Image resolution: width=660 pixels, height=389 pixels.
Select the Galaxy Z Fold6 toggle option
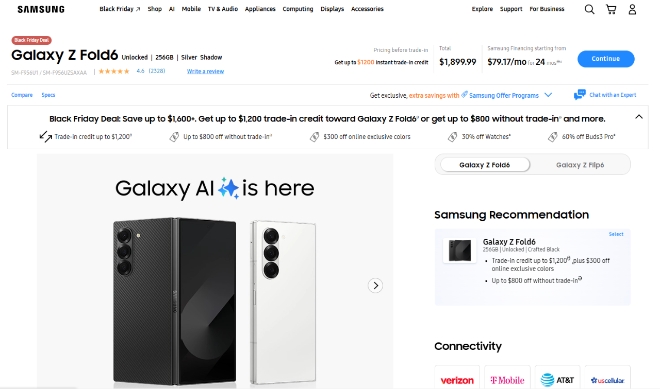pos(484,165)
